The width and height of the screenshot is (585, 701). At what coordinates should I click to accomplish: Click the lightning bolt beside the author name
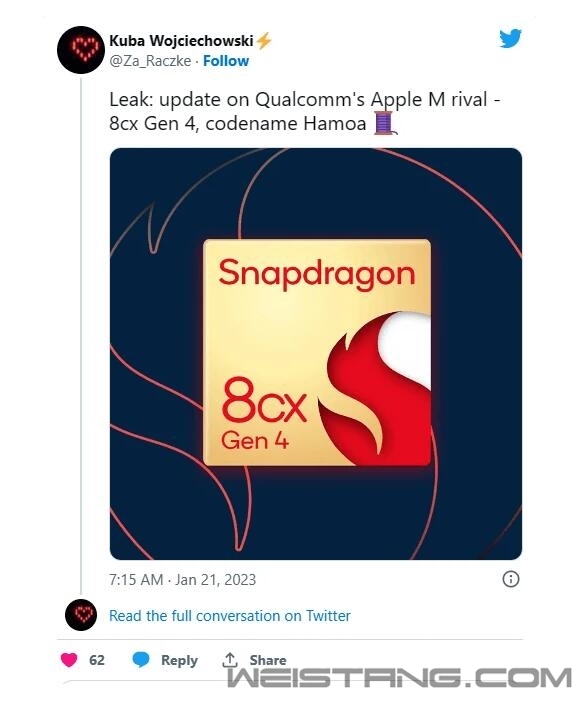(264, 41)
